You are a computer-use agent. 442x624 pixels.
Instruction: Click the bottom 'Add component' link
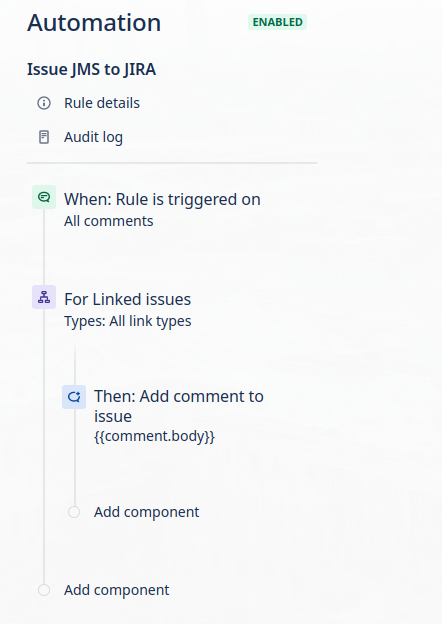click(x=117, y=590)
